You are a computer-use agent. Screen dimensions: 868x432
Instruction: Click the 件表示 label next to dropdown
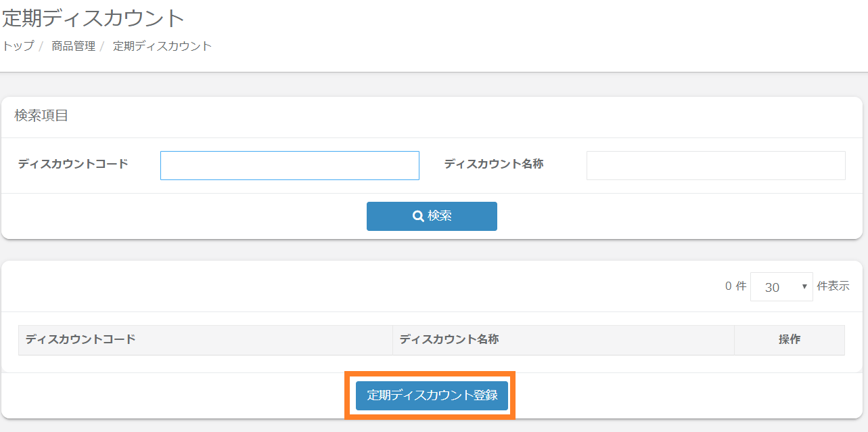click(833, 286)
